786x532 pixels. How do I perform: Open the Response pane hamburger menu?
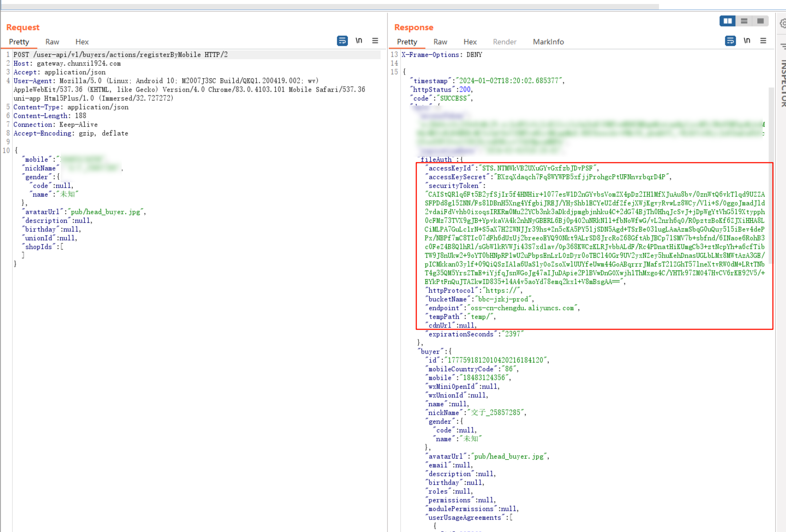[x=763, y=41]
